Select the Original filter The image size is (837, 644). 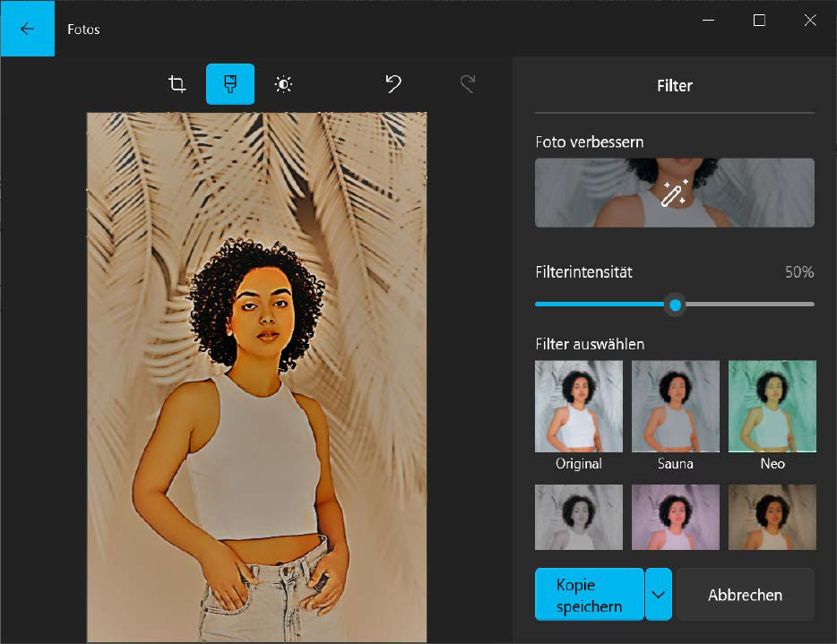(x=578, y=406)
